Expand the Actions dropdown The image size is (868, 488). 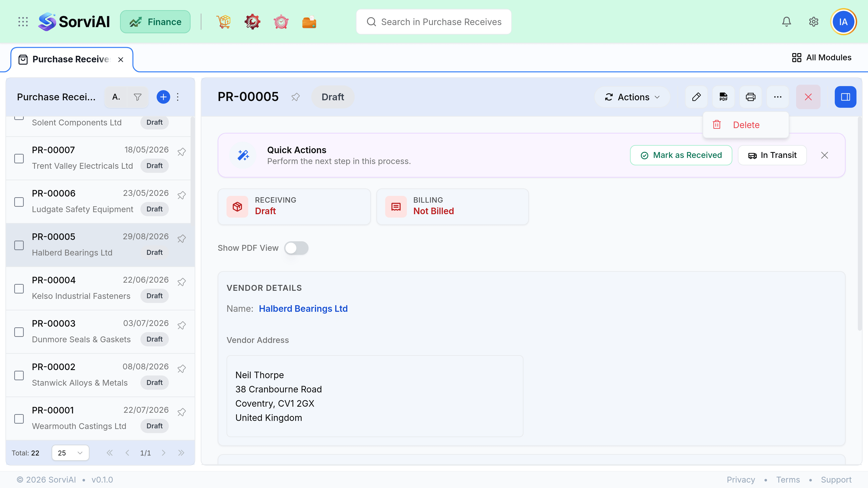632,97
